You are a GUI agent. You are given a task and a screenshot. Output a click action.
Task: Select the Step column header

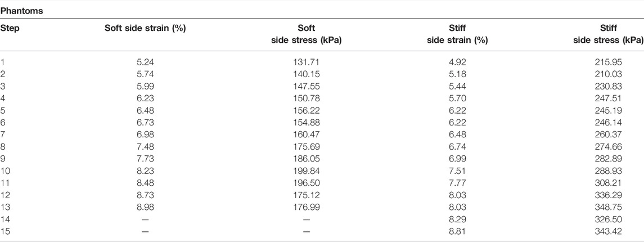click(x=8, y=28)
